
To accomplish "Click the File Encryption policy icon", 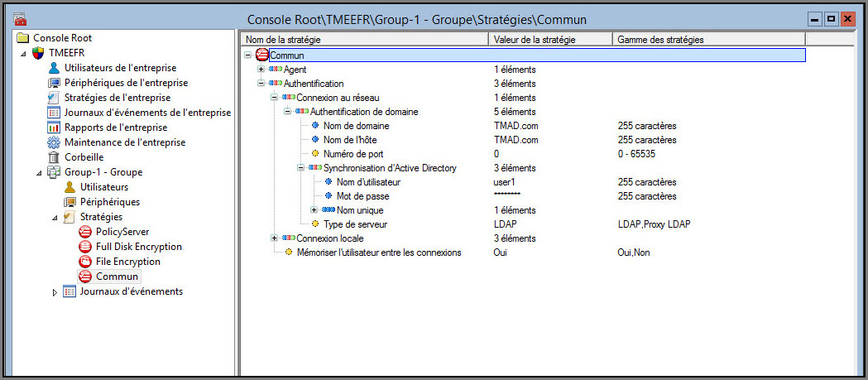I will pos(84,262).
